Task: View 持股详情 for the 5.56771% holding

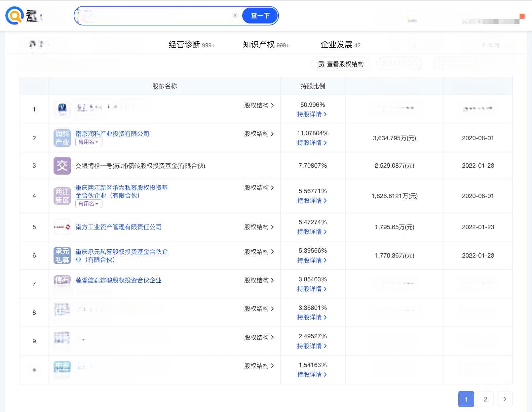Action: 312,200
